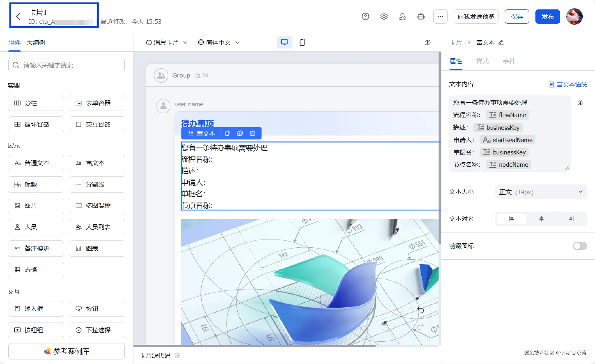
Task: Click the 发布 button
Action: (x=547, y=17)
